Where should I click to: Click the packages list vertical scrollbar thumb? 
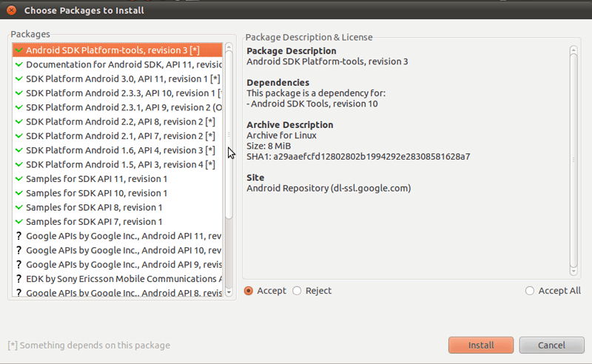click(229, 135)
